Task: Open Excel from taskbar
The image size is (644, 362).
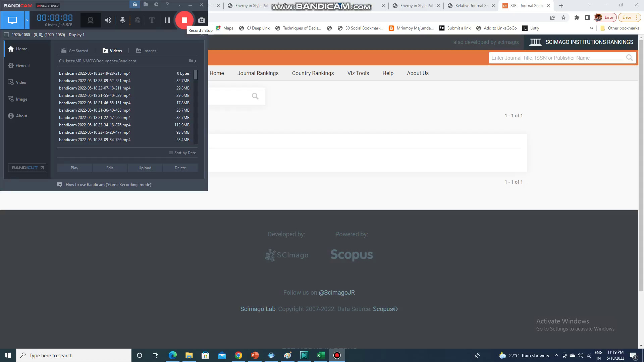Action: tap(320, 355)
